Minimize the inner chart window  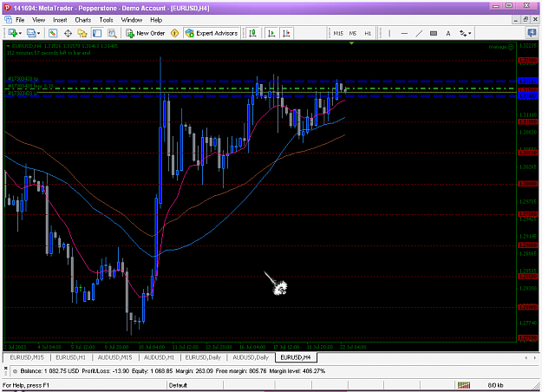click(x=516, y=20)
